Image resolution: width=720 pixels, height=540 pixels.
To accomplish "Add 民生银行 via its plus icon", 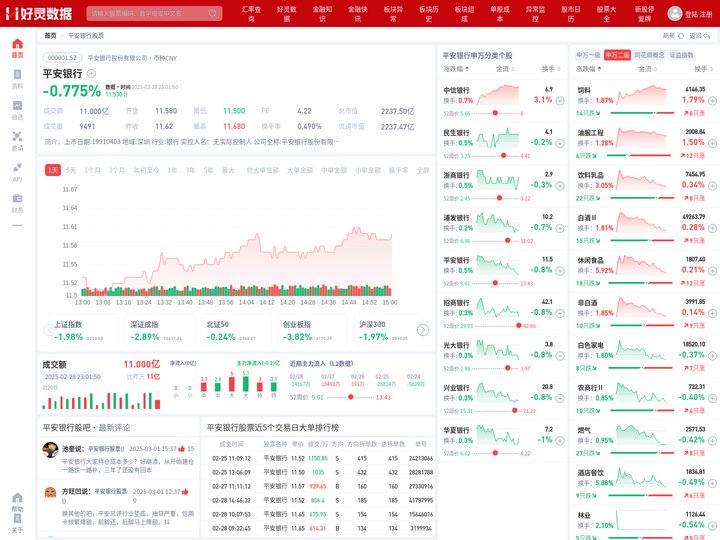I will click(560, 143).
